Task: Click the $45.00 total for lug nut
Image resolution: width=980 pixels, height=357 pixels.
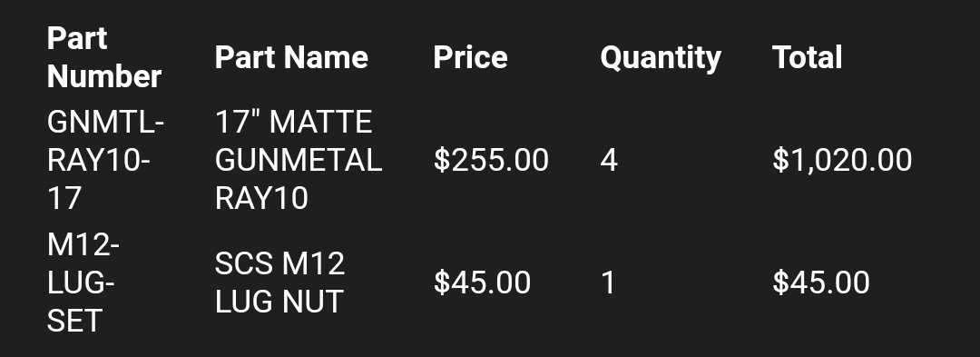Action: point(820,283)
